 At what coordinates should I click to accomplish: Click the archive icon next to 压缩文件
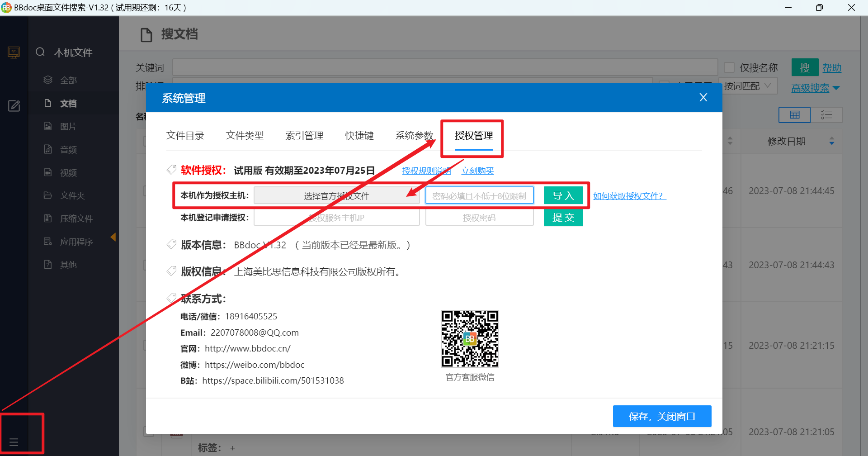pos(48,218)
